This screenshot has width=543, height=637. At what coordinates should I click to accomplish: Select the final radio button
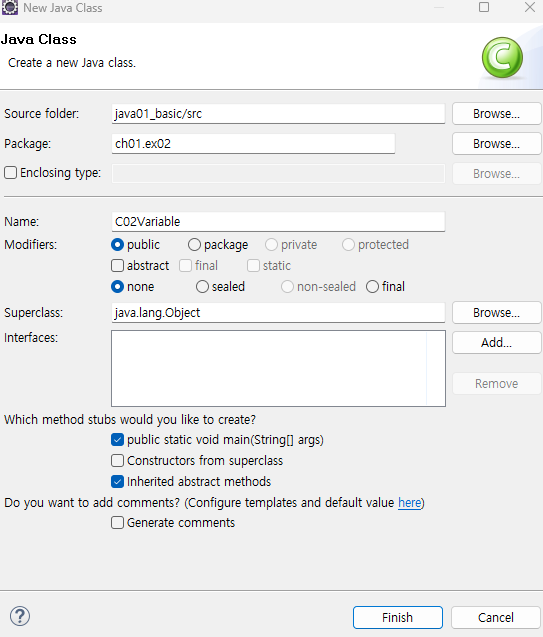pyautogui.click(x=372, y=287)
